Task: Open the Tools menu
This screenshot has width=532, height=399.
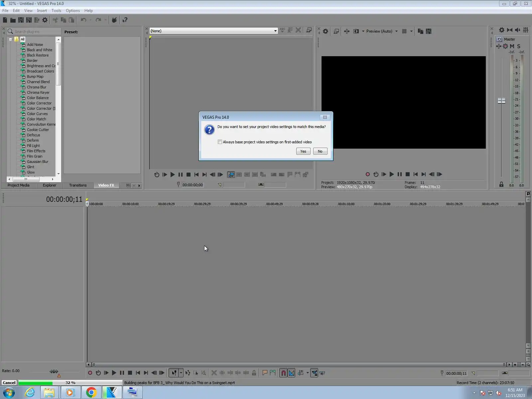Action: 56,11
